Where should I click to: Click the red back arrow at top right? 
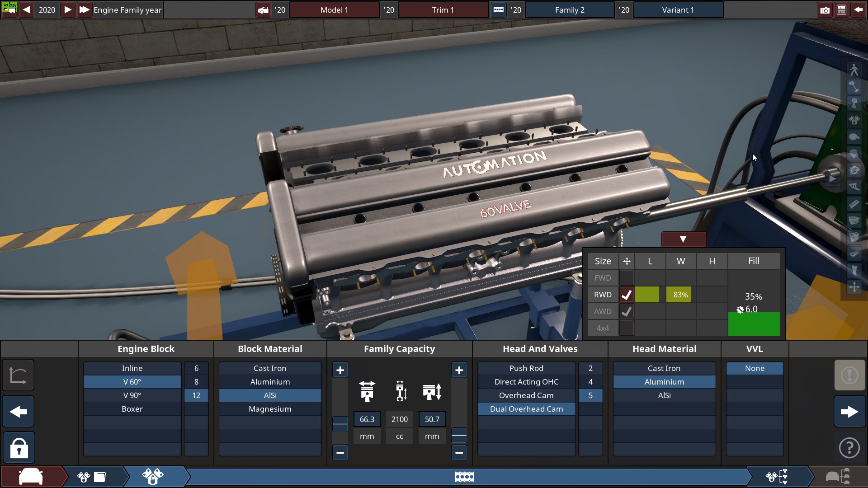point(858,10)
